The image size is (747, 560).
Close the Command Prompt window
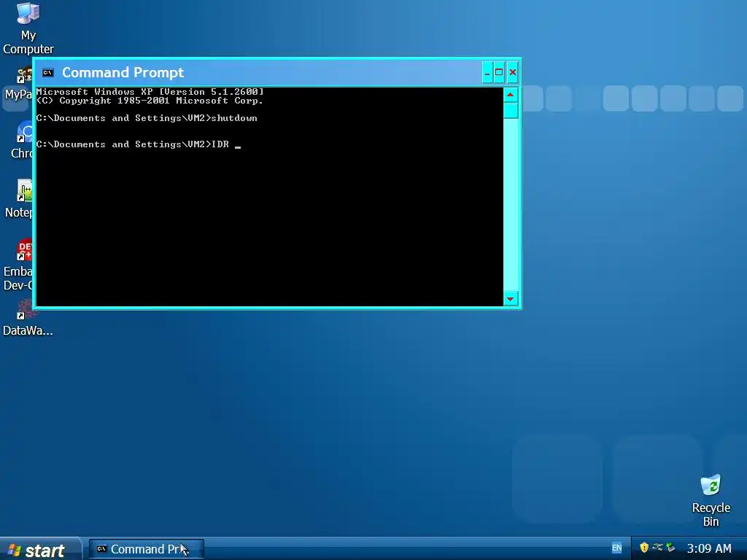tap(513, 72)
